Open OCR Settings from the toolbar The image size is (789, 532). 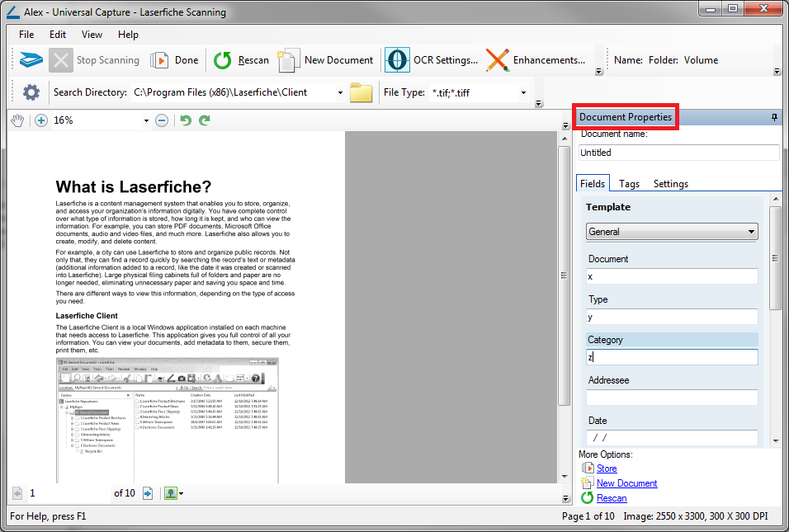coord(432,60)
